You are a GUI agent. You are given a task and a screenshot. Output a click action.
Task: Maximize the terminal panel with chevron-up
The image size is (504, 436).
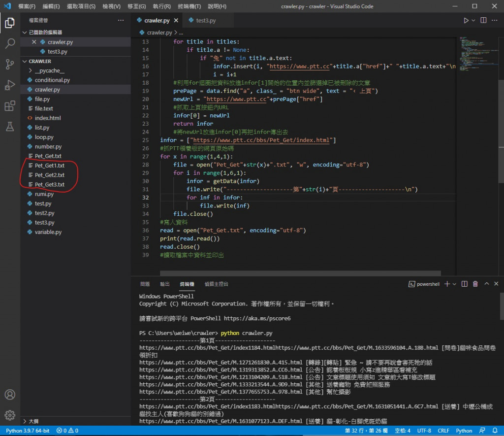(x=487, y=284)
